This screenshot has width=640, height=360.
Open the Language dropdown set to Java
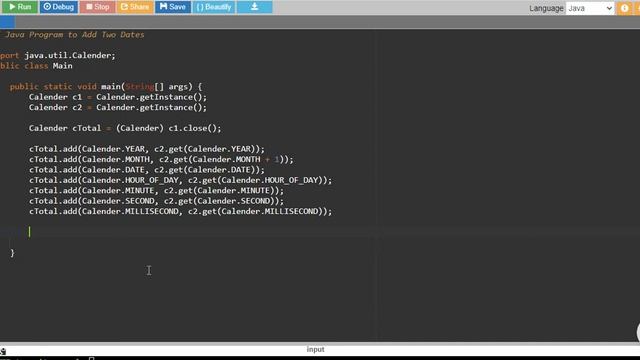pos(590,8)
